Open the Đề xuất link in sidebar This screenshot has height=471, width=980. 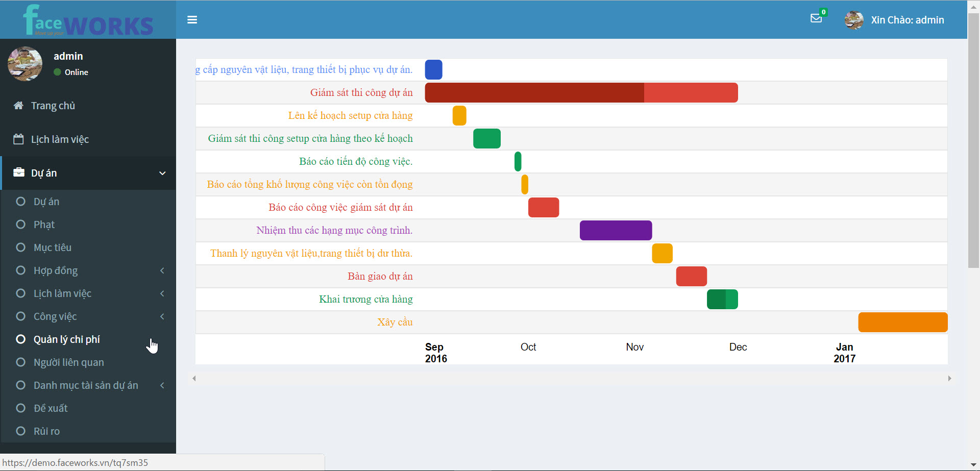click(x=51, y=408)
